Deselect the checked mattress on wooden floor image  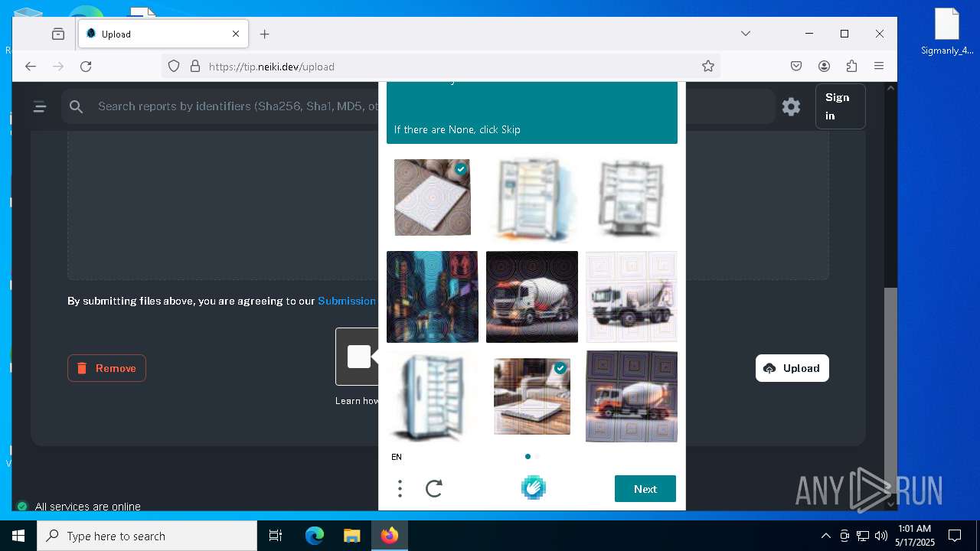click(x=532, y=396)
